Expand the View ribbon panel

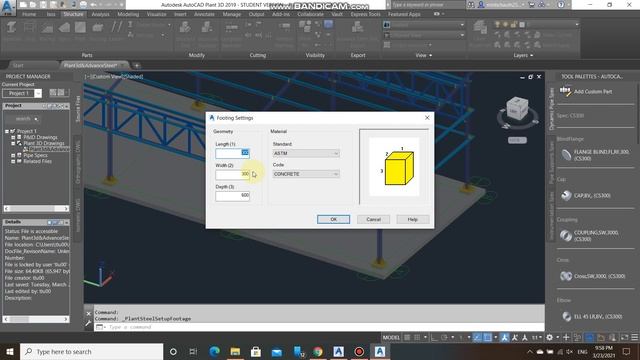coord(423,55)
